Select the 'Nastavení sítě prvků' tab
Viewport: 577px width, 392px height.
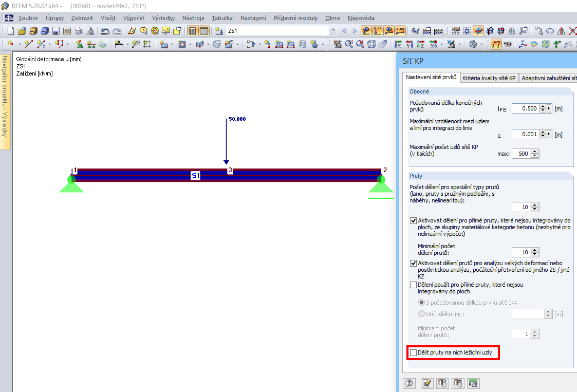pos(431,77)
